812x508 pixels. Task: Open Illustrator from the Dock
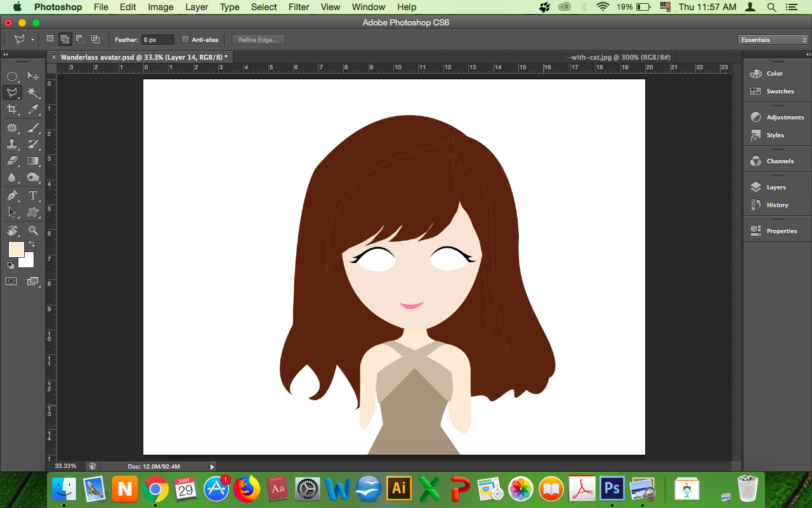click(399, 488)
